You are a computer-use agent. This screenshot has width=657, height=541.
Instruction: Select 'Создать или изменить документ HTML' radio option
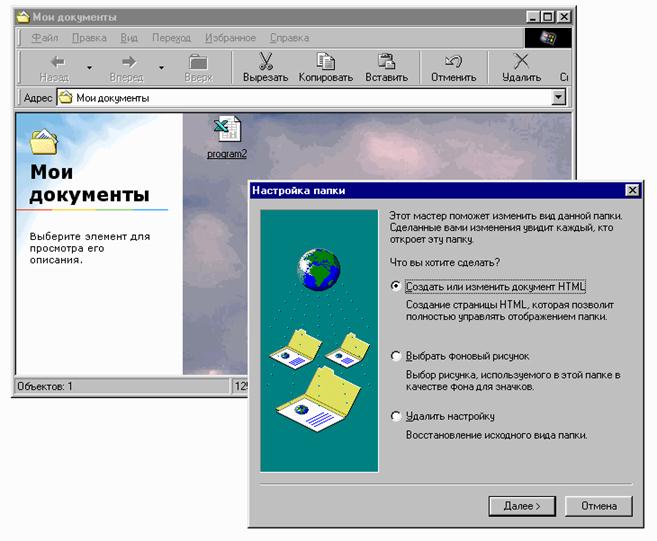coord(397,286)
